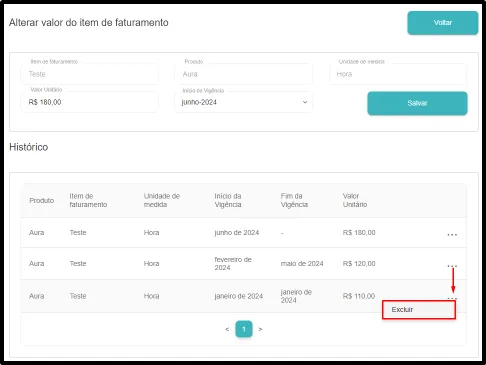Open the Início da Vigência dropdown
This screenshot has height=365, width=486.
[x=244, y=102]
